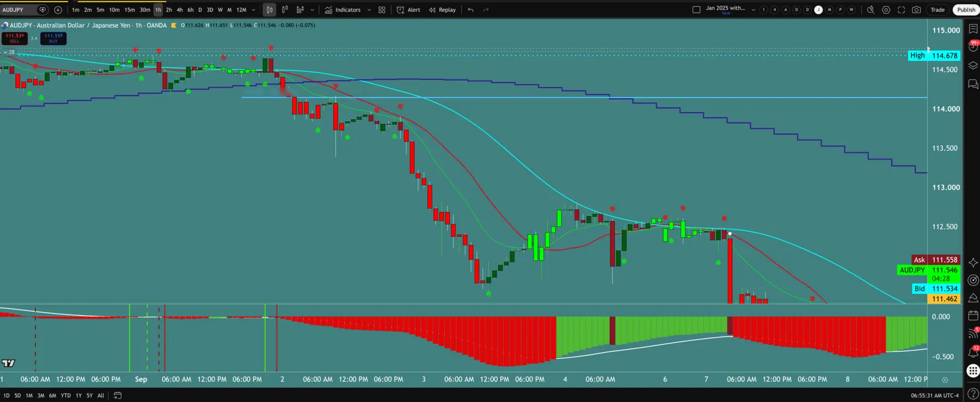Open the object tree layers icon
Viewport: 980px width, 402px height.
[x=973, y=66]
